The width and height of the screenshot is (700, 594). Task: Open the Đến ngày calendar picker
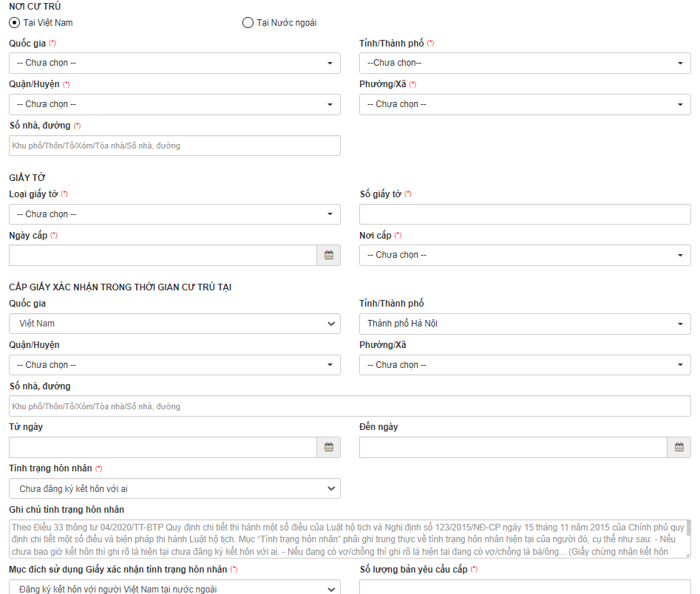point(679,448)
